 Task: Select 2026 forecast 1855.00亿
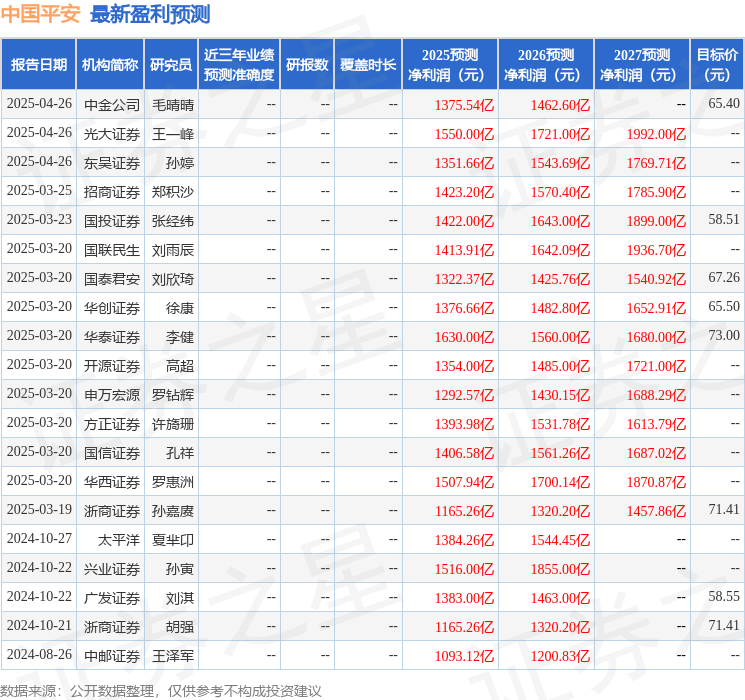pos(561,569)
